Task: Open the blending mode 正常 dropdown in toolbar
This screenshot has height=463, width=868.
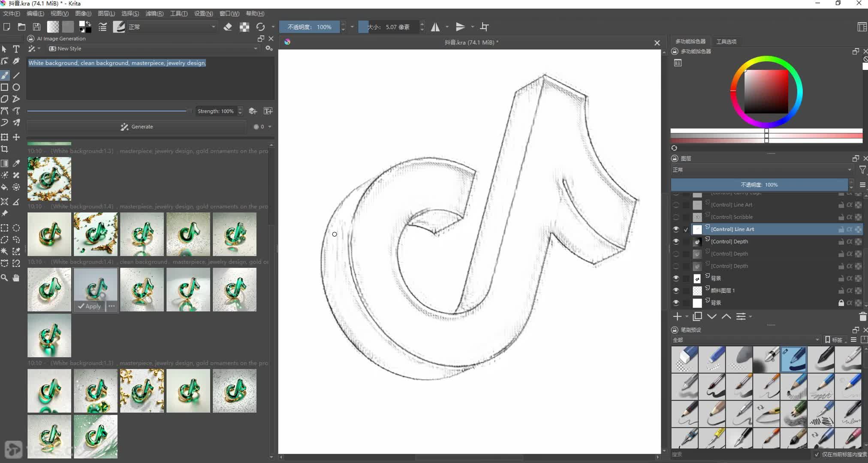Action: (172, 27)
